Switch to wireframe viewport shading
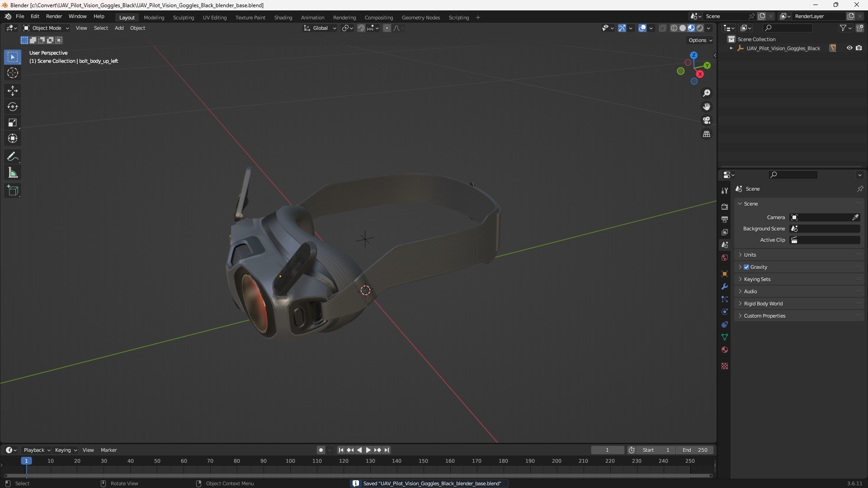Viewport: 868px width, 488px height. [x=674, y=28]
